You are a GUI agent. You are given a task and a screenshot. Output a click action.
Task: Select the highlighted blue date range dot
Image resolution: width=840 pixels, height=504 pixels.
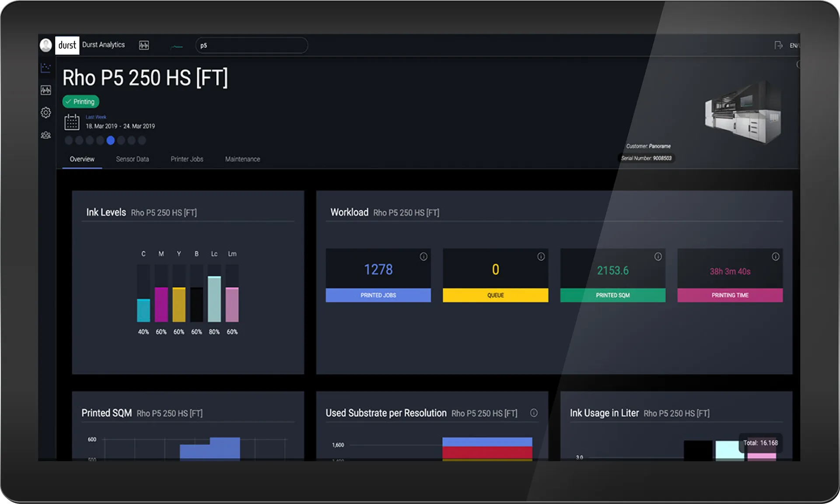(110, 140)
